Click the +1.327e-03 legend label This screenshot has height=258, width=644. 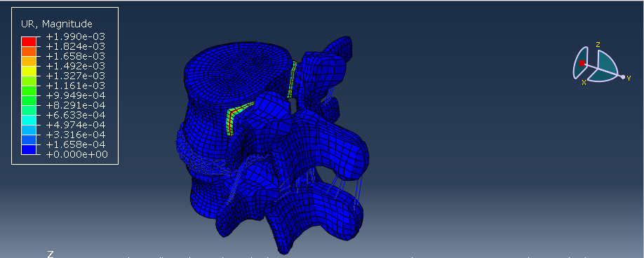click(x=76, y=76)
